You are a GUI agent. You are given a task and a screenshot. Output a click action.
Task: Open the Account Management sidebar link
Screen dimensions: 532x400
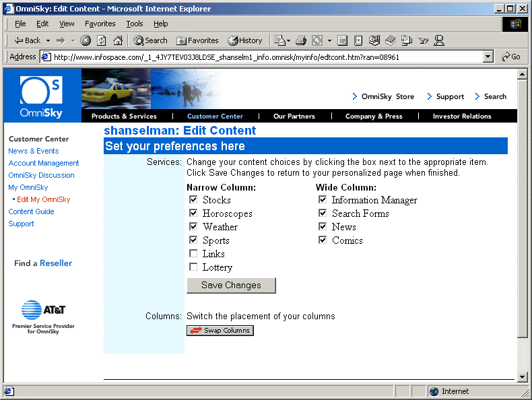(44, 163)
